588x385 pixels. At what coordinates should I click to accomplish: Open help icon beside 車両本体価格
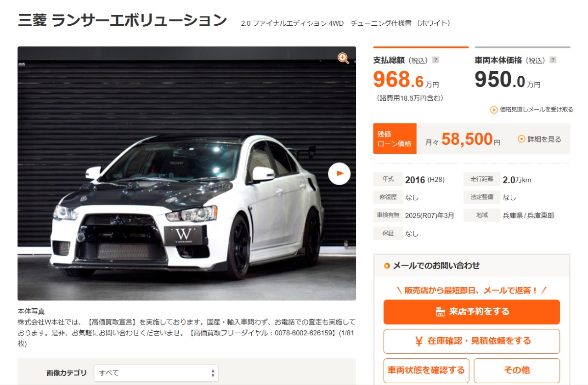(x=553, y=60)
